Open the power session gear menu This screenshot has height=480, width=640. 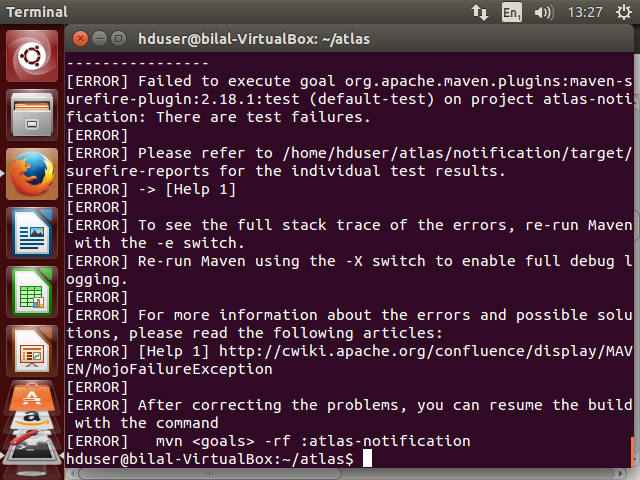[624, 12]
